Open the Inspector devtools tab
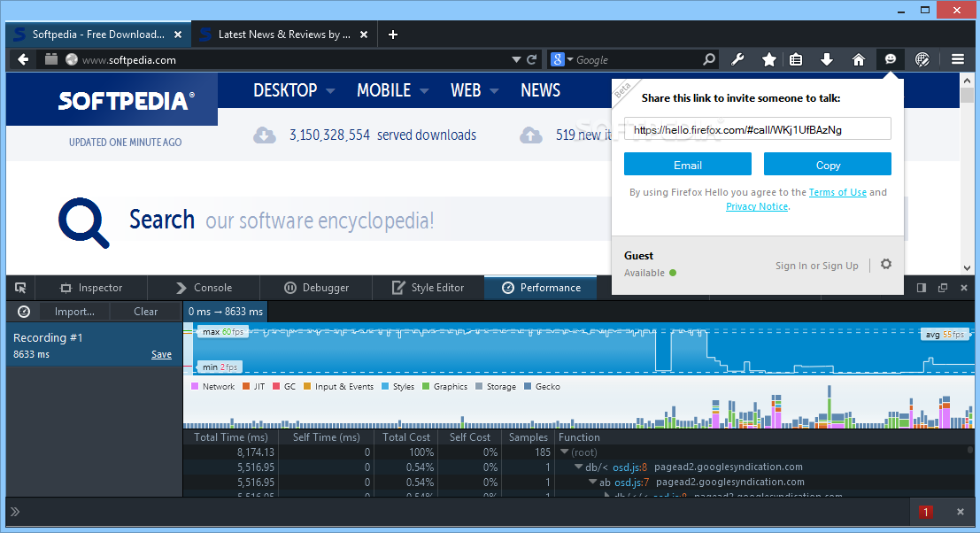The image size is (980, 533). [91, 288]
